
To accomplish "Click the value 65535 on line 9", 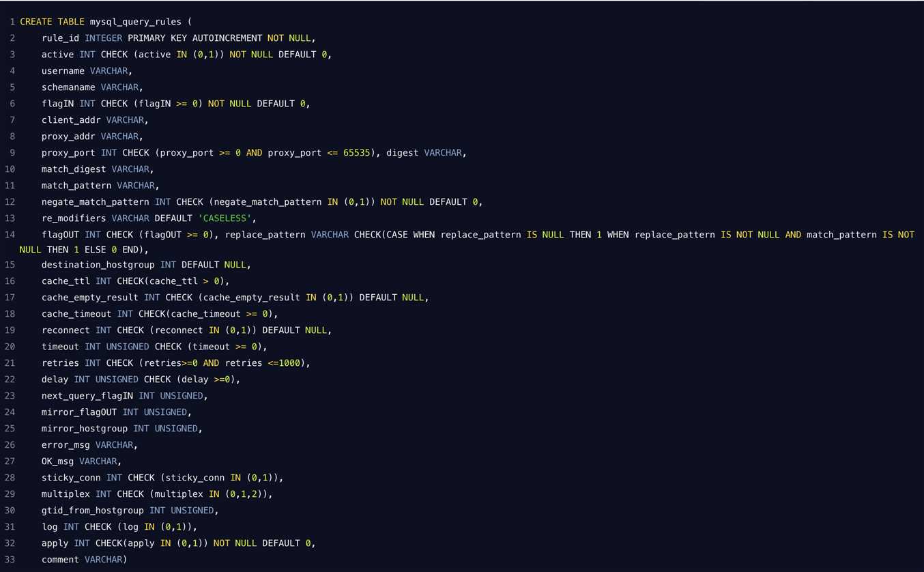I will tap(357, 153).
